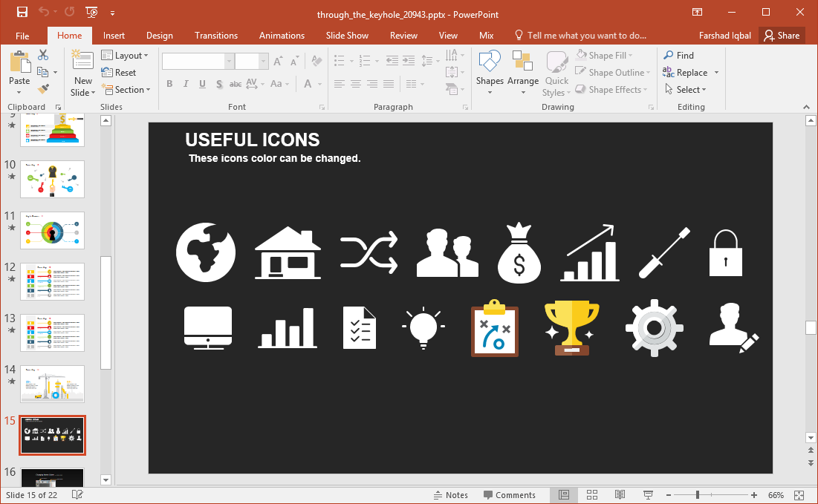Expand the Layout dropdown

point(125,56)
